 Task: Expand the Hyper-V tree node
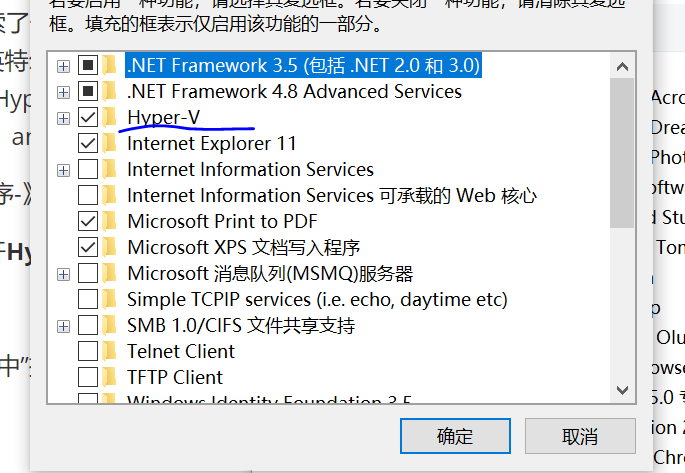[64, 118]
